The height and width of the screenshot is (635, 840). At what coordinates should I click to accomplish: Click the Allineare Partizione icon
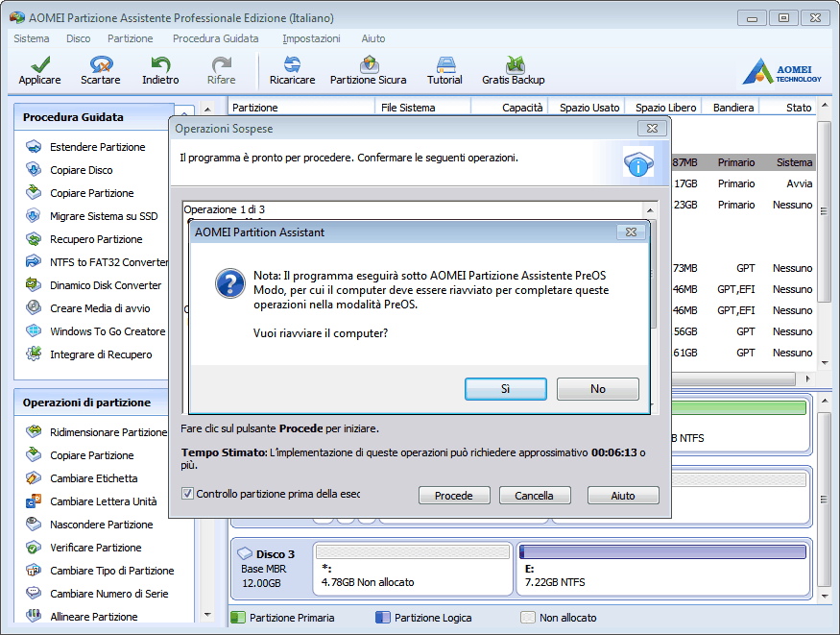[x=34, y=616]
